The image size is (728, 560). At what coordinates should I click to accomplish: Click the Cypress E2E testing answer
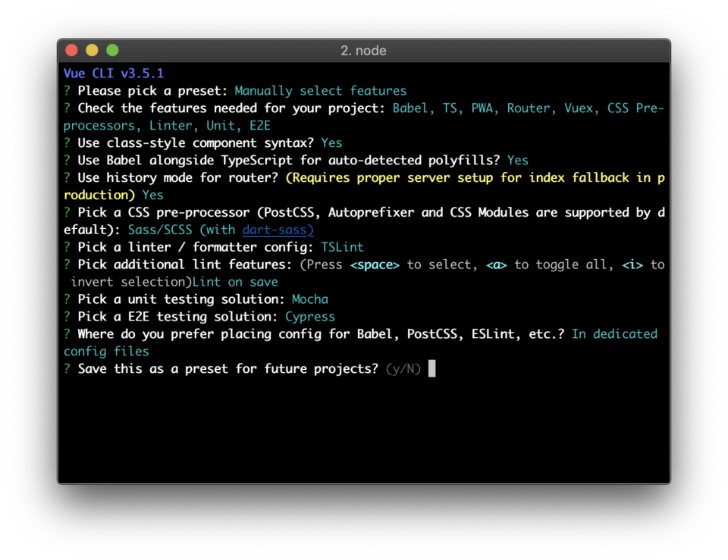[x=309, y=317]
